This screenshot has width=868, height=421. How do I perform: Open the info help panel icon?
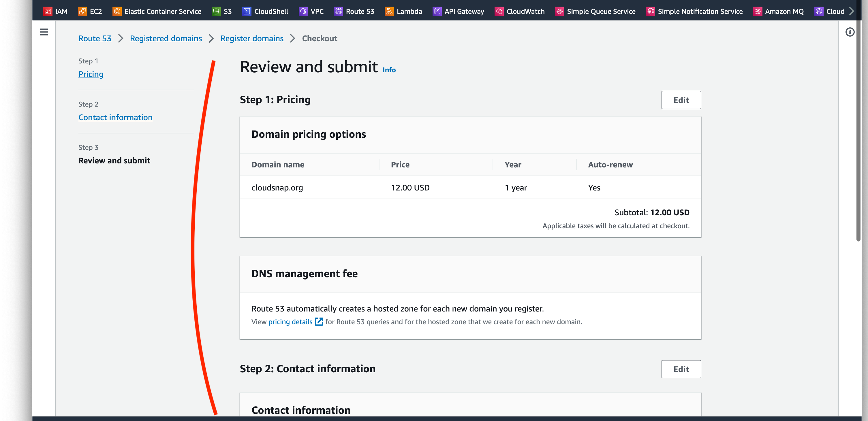tap(850, 32)
